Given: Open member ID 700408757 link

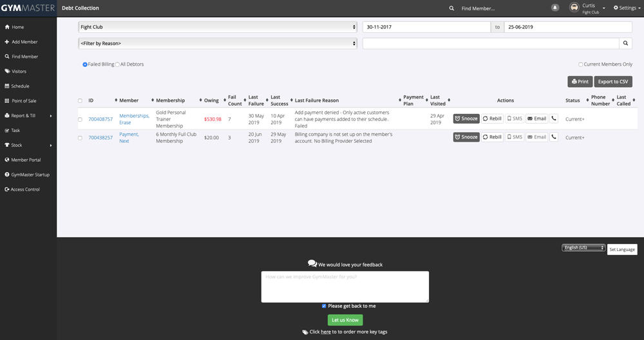Looking at the screenshot, I should (x=100, y=119).
